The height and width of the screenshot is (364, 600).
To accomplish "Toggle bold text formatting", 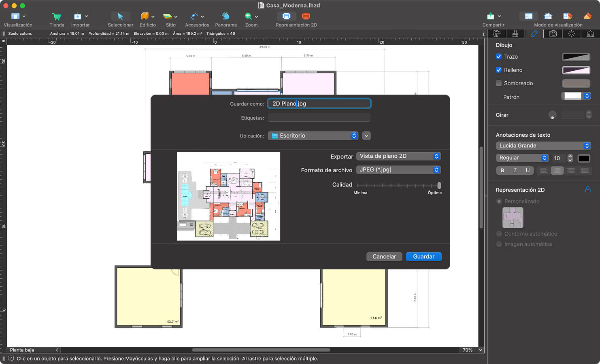I will tap(502, 170).
